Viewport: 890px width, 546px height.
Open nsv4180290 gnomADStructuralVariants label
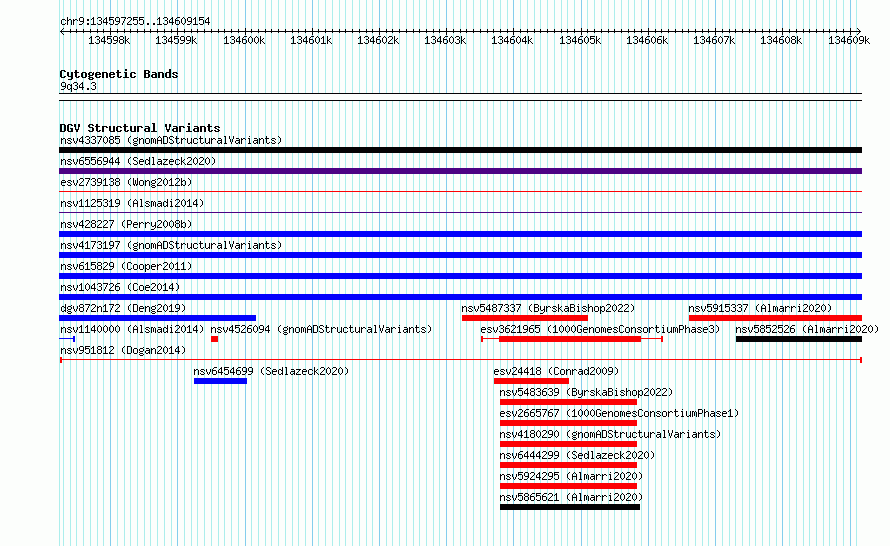610,434
